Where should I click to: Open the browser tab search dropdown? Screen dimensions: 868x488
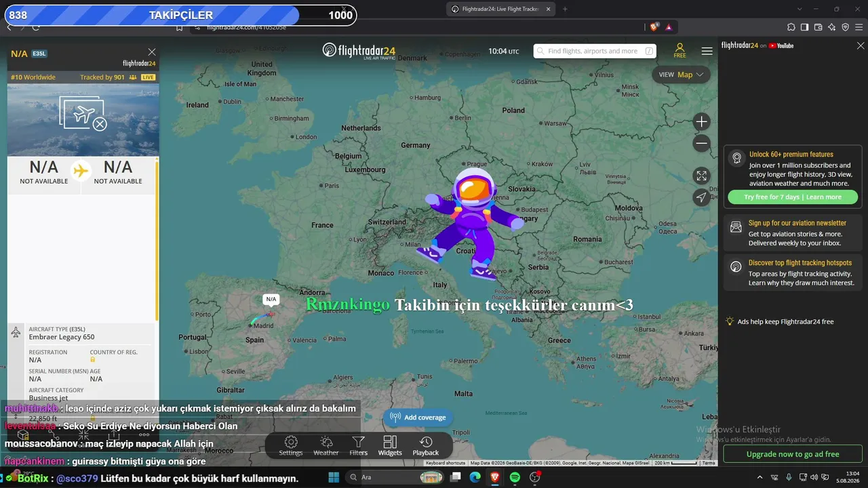click(800, 9)
